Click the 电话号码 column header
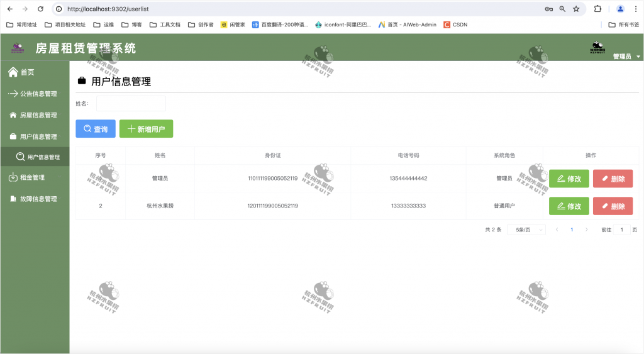 (408, 155)
